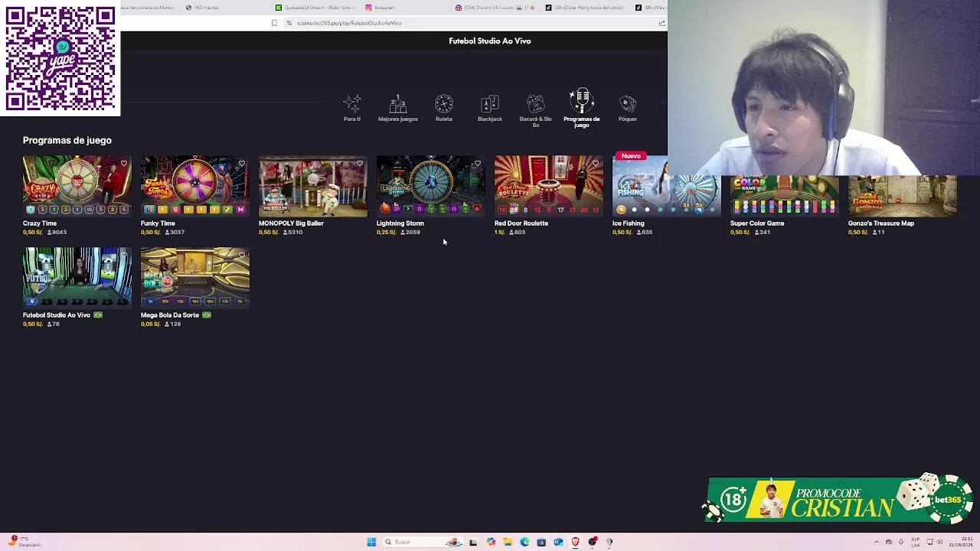Click the Funky Time title link
This screenshot has width=980, height=551.
click(x=158, y=223)
